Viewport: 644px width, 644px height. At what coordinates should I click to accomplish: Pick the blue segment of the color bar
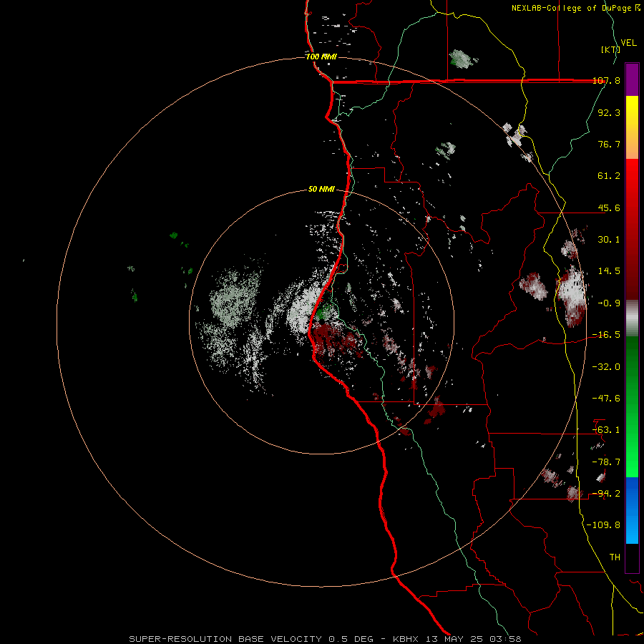coord(632,510)
